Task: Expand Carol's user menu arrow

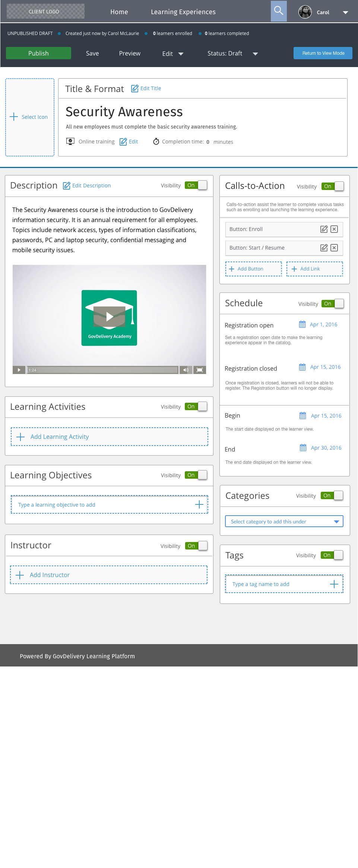Action: [x=345, y=12]
